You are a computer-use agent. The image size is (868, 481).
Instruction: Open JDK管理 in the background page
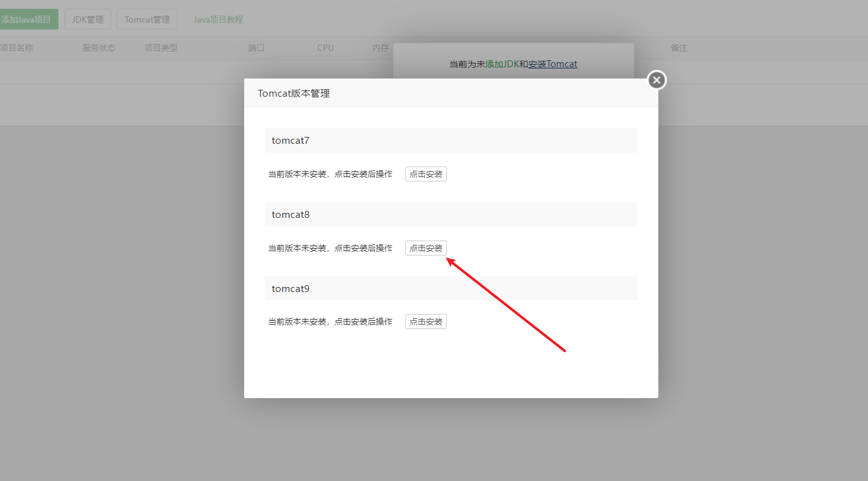click(x=88, y=19)
